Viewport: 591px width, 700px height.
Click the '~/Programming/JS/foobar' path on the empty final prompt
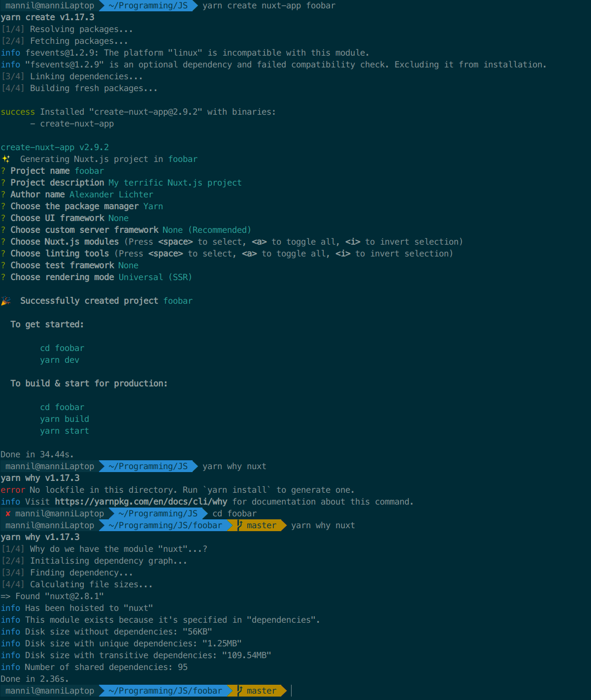pos(165,691)
